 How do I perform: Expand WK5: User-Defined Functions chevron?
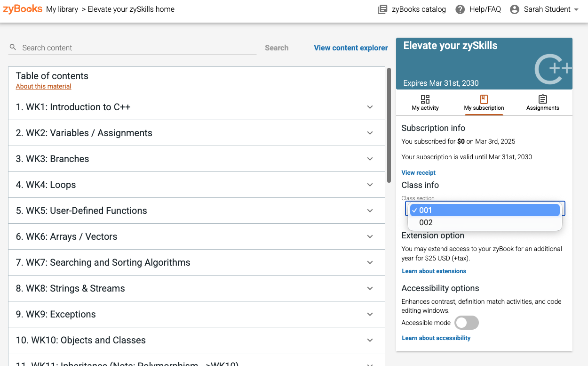(x=370, y=211)
